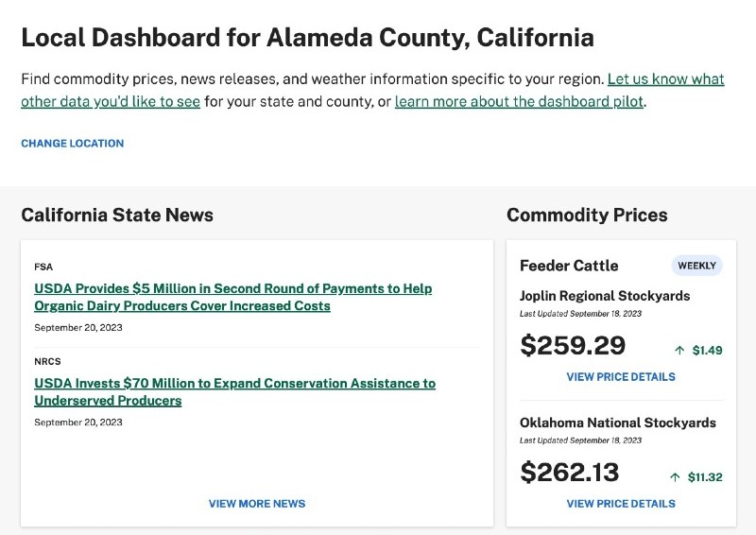Click the up arrow beside $11.32

tap(675, 477)
